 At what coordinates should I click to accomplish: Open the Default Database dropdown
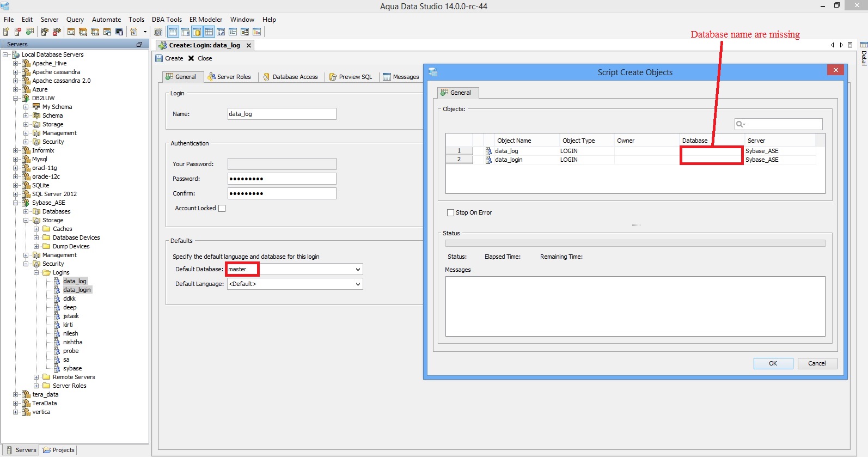pyautogui.click(x=358, y=269)
